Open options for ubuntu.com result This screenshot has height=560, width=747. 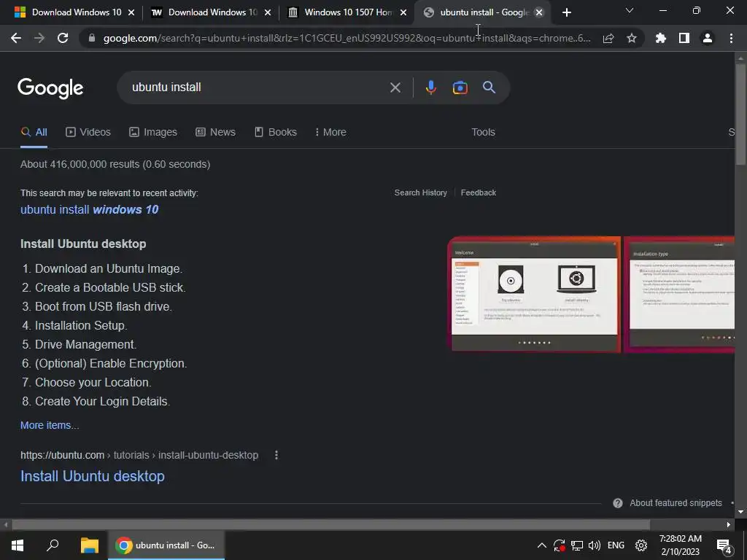coord(276,455)
